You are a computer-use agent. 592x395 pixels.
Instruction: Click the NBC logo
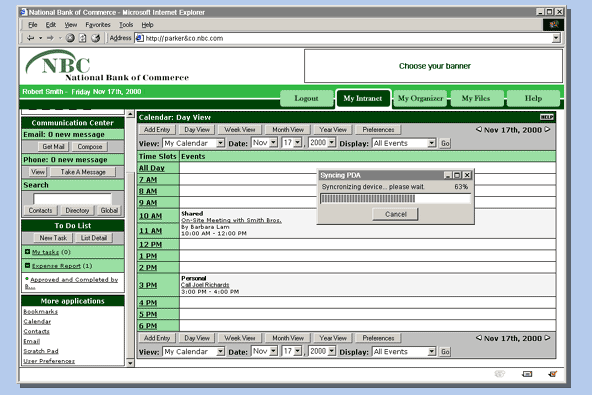click(106, 66)
